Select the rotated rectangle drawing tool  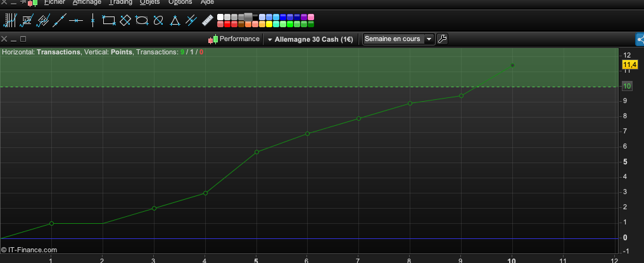coord(125,20)
